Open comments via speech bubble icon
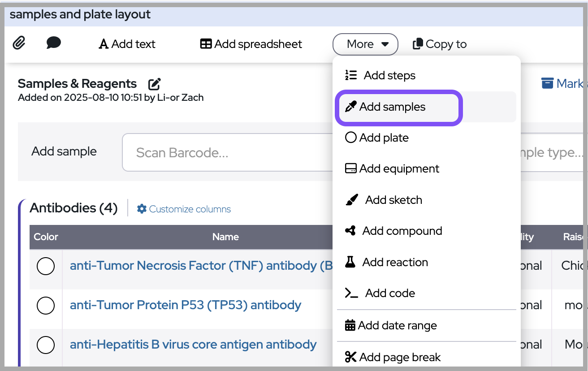 (x=54, y=43)
